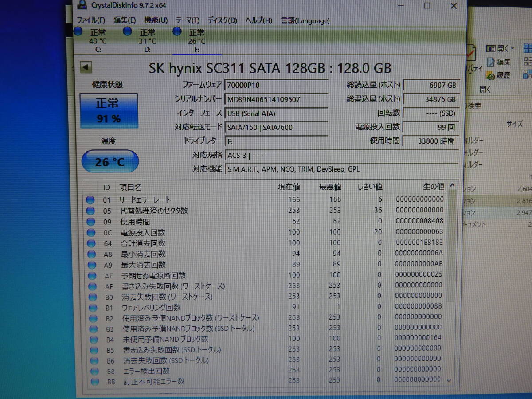Click status orb for attribute B1 row
Viewport: 532px width, 399px height.
pyautogui.click(x=93, y=307)
